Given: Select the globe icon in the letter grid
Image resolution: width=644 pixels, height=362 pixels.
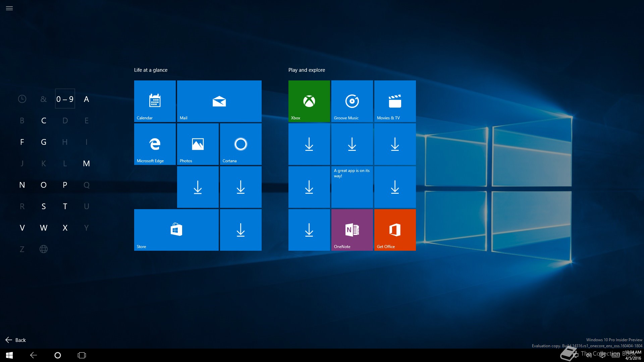Looking at the screenshot, I should point(44,249).
